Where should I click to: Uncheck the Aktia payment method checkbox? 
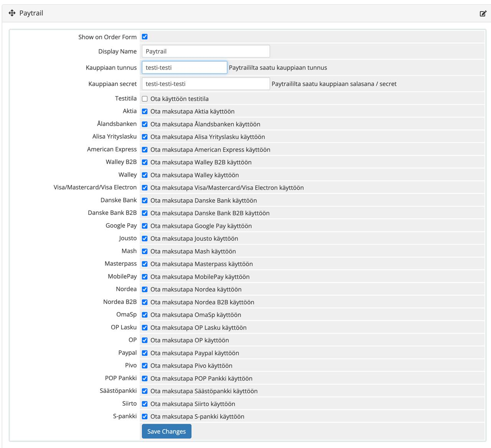click(x=145, y=111)
